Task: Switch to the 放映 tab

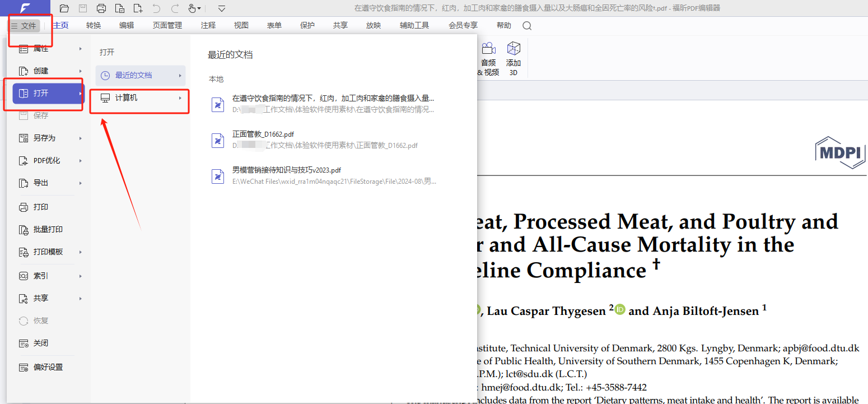Action: [374, 25]
